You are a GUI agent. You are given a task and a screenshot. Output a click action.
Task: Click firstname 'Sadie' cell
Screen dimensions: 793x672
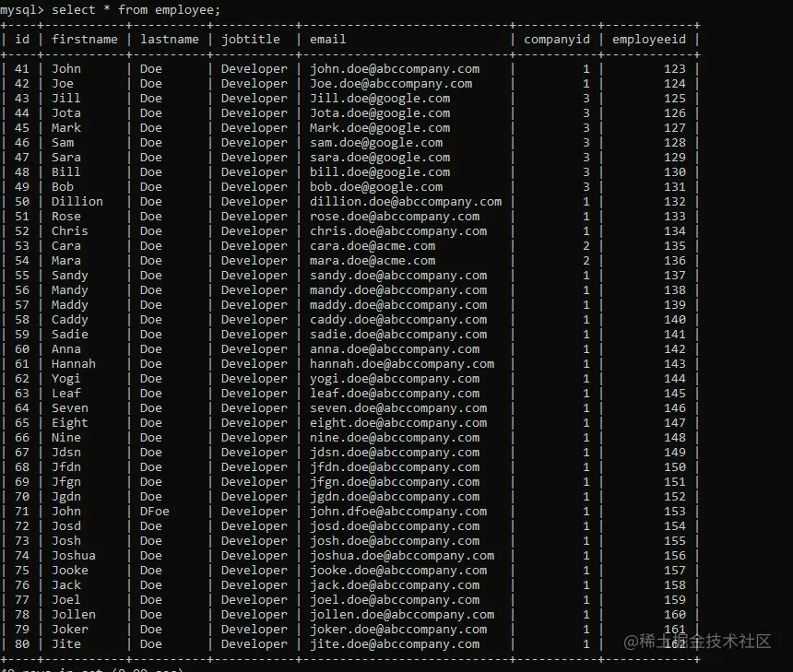pyautogui.click(x=70, y=335)
